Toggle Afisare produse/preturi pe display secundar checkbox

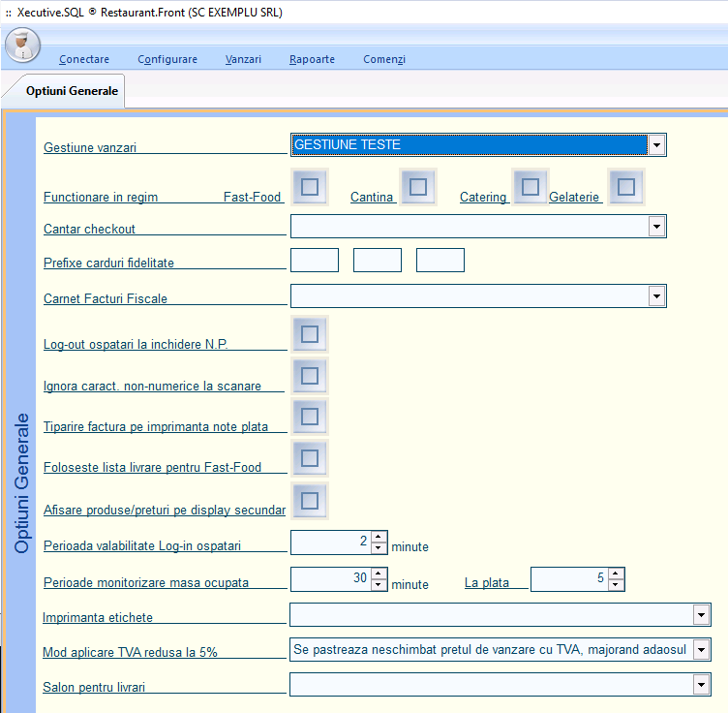tap(310, 501)
